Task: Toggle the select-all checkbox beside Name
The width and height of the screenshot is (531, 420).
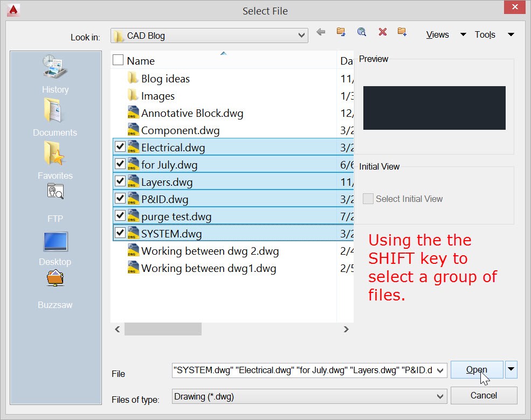Action: click(118, 60)
